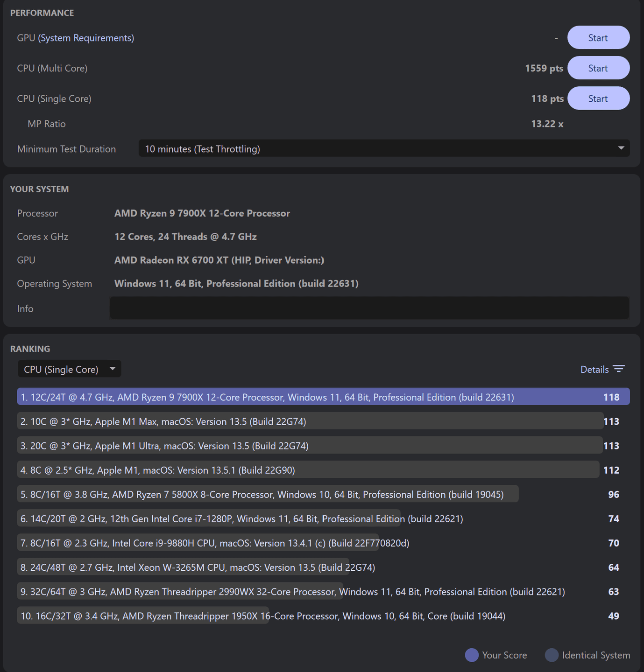Select the 8C Apple M1 ranking row

tap(323, 470)
